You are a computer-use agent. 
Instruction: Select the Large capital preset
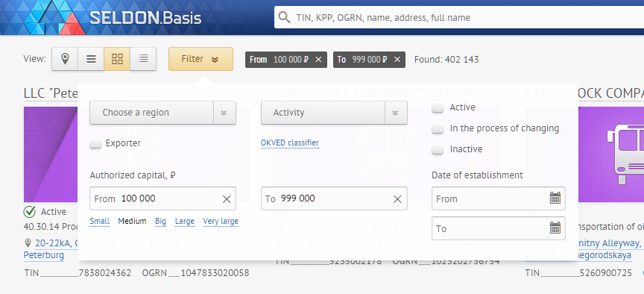[184, 221]
